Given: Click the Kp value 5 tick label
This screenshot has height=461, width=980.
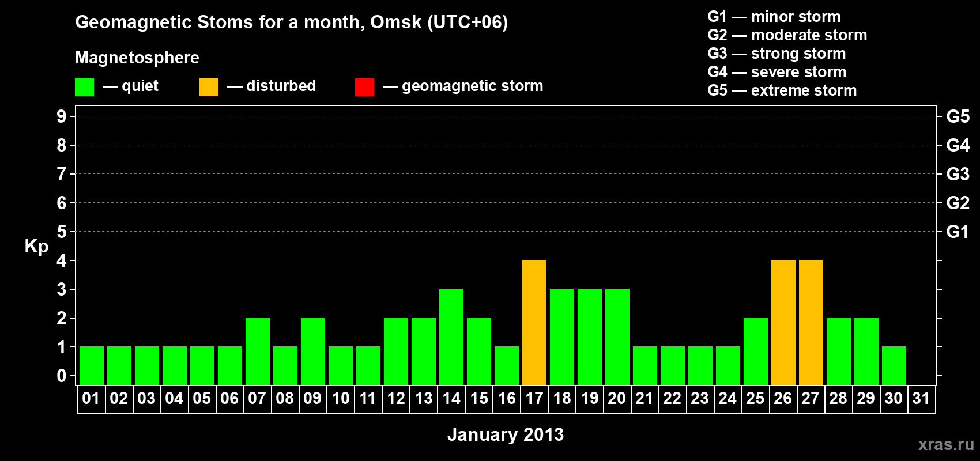Looking at the screenshot, I should coord(62,232).
